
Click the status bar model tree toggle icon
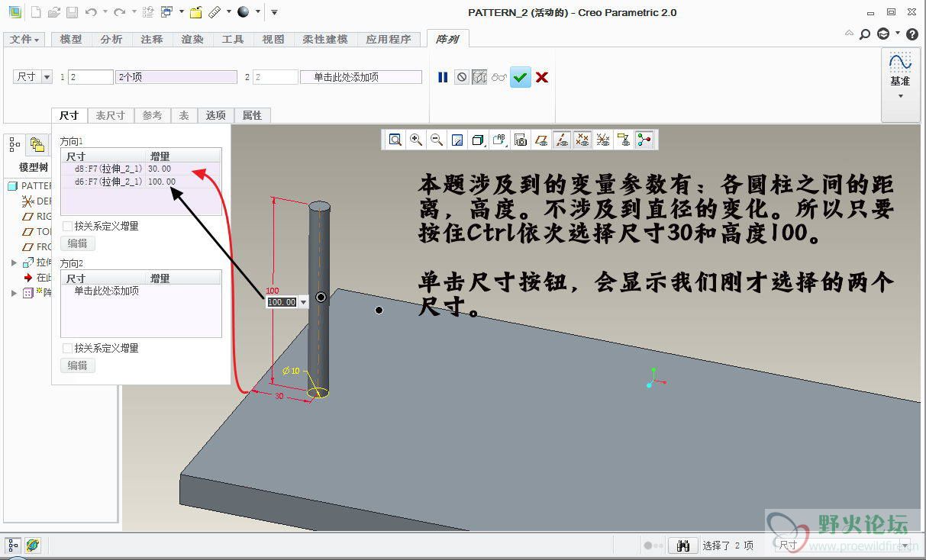tap(13, 545)
